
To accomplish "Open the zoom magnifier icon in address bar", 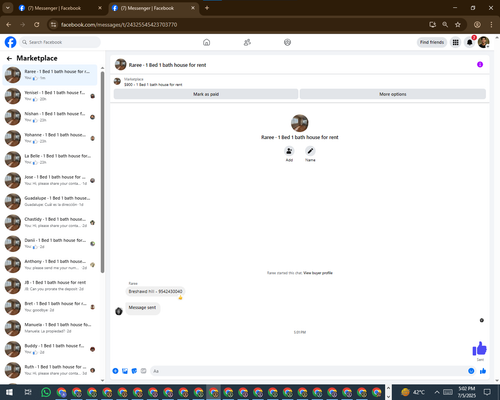I will (x=445, y=25).
